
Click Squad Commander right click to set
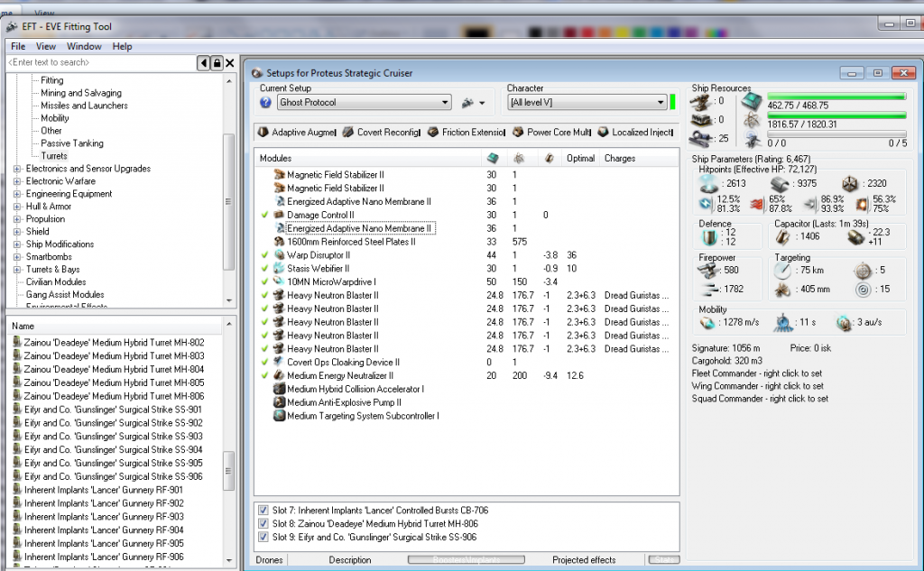(x=760, y=399)
